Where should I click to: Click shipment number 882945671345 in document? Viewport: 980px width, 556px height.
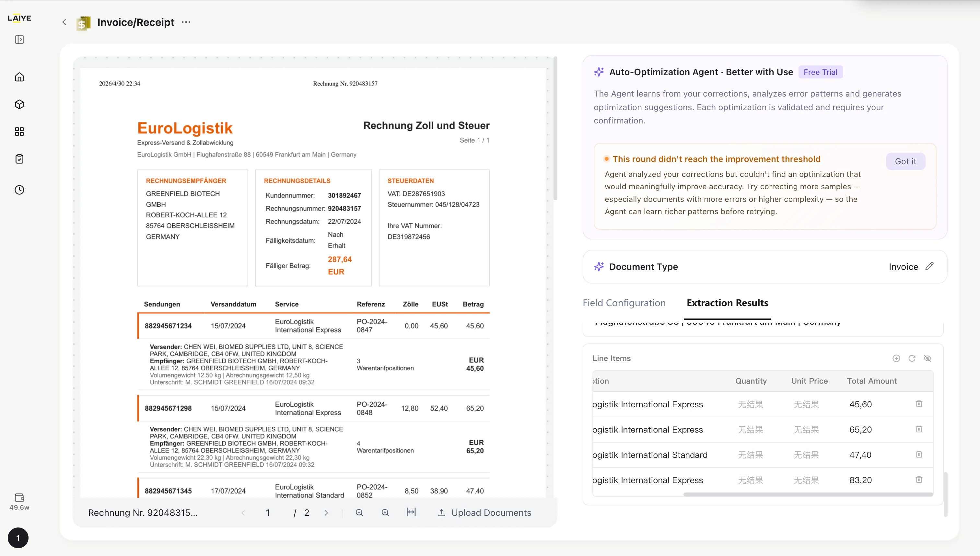(x=168, y=491)
